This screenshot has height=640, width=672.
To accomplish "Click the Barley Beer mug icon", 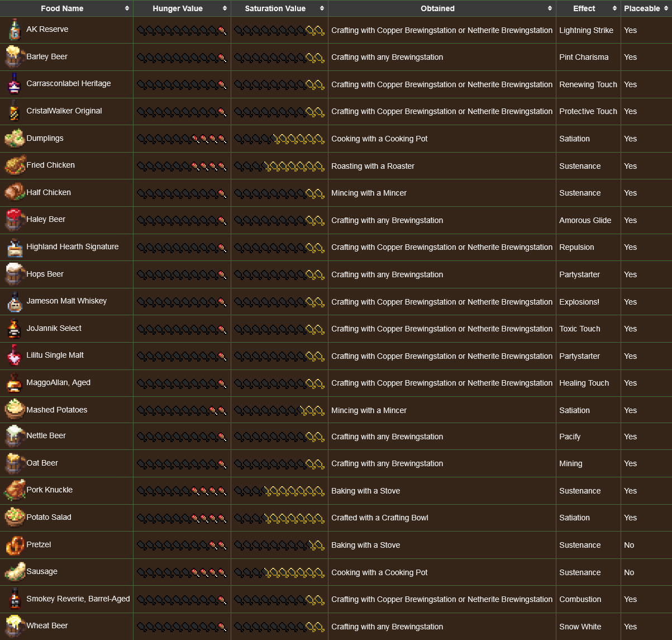I will tap(15, 57).
